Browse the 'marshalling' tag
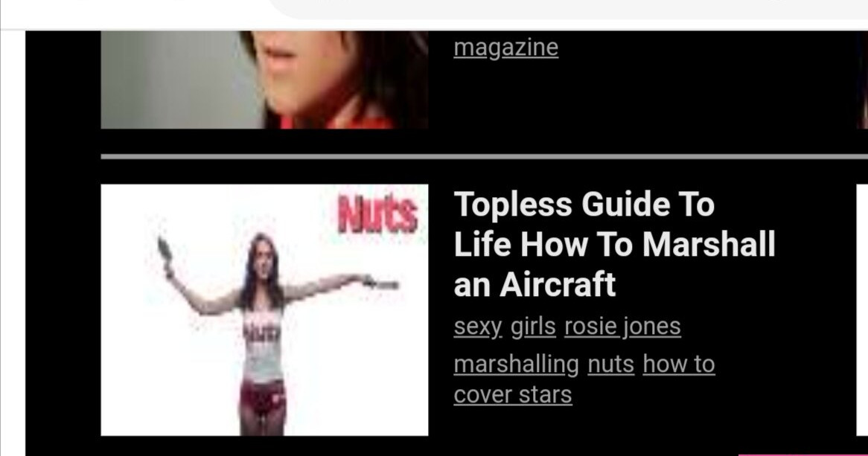The height and width of the screenshot is (456, 868). point(516,365)
